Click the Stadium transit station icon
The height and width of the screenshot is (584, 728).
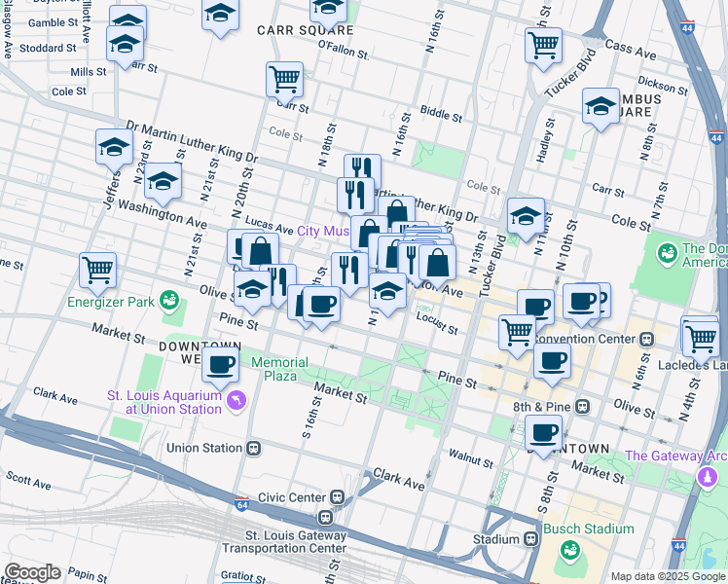coord(531,539)
